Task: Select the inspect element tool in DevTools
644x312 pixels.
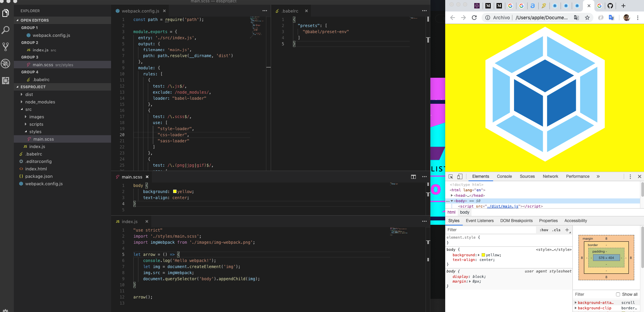Action: coord(451,176)
